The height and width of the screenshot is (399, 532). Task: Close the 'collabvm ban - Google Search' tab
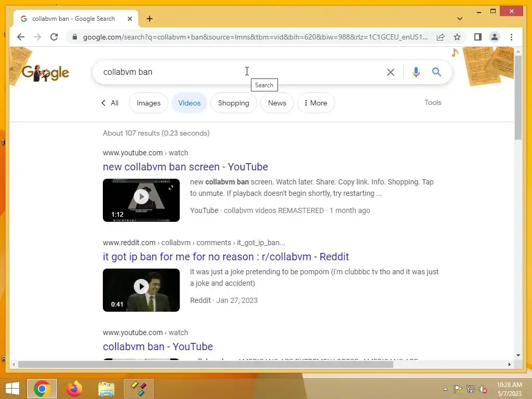pyautogui.click(x=129, y=19)
